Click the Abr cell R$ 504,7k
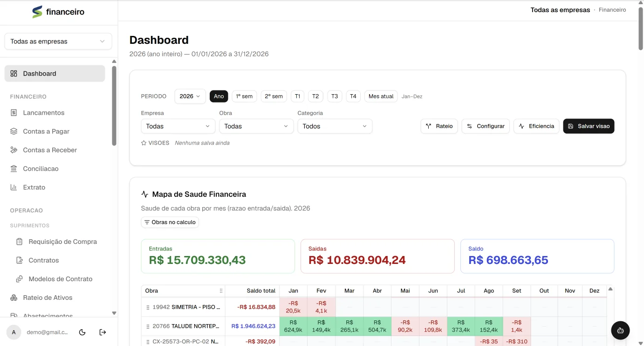The height and width of the screenshot is (346, 644). (x=377, y=326)
